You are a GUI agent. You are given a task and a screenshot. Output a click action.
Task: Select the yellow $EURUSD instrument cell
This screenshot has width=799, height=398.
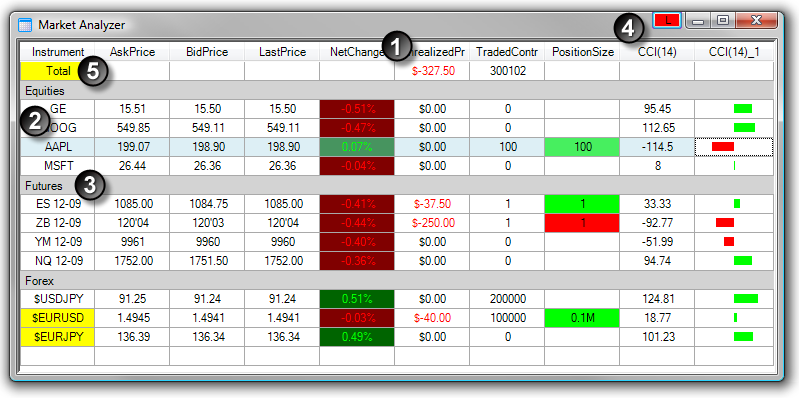(x=58, y=318)
